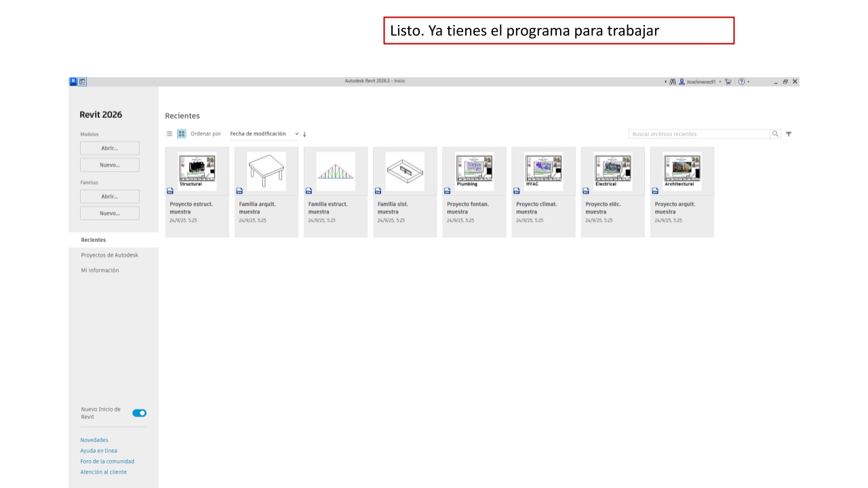Click the Revit application logo icon
The image size is (868, 488).
pos(73,81)
